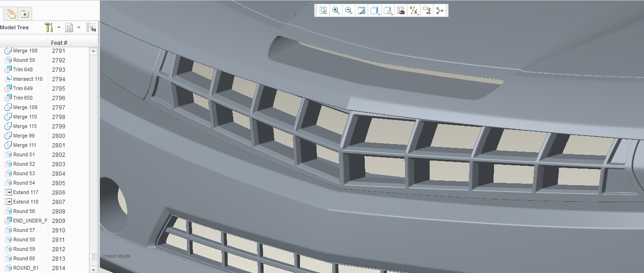Image resolution: width=644 pixels, height=273 pixels.
Task: Toggle the Annotation Display icon
Action: click(x=427, y=10)
